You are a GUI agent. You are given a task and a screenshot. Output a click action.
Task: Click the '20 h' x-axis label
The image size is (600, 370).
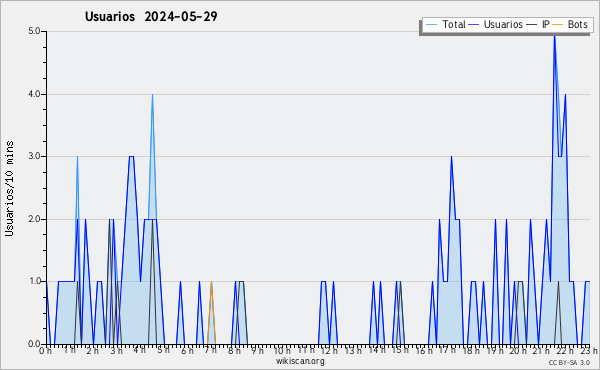click(518, 351)
